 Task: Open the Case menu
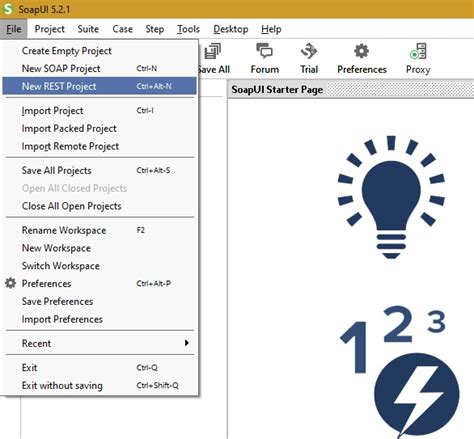(122, 29)
